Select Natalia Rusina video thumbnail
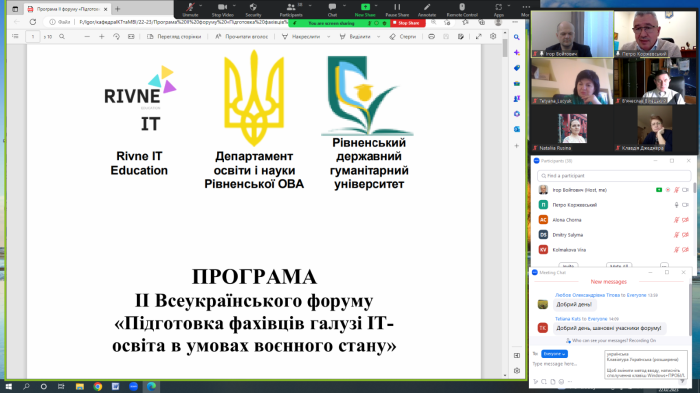The width and height of the screenshot is (700, 393). click(x=572, y=130)
